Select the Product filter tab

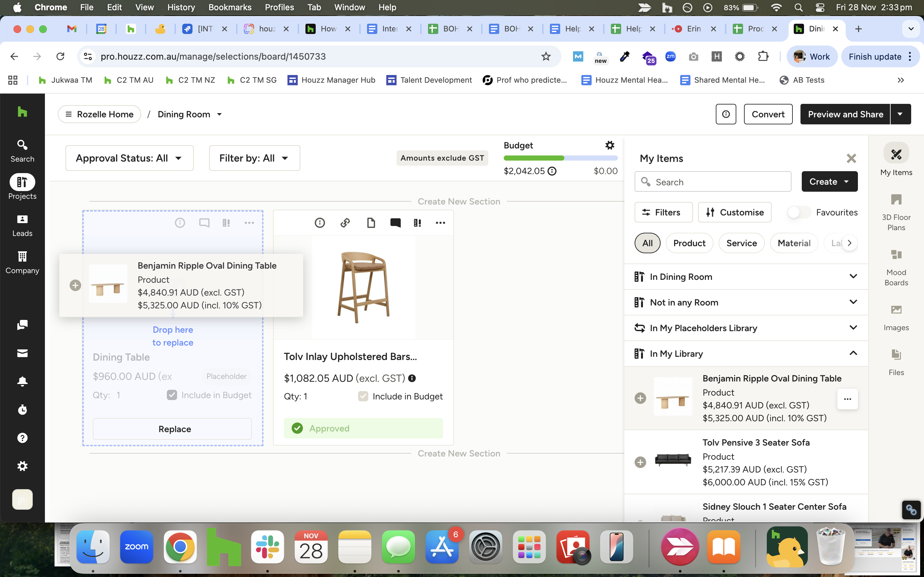coord(689,243)
